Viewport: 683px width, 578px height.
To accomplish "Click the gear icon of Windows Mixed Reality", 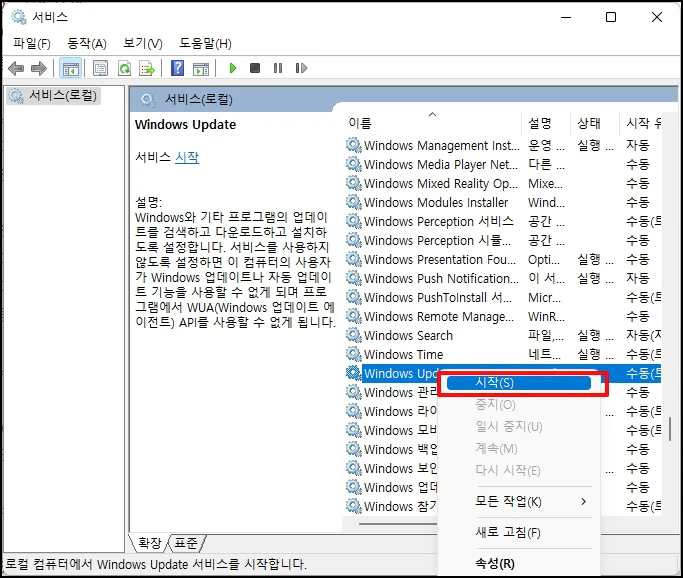I will [354, 183].
